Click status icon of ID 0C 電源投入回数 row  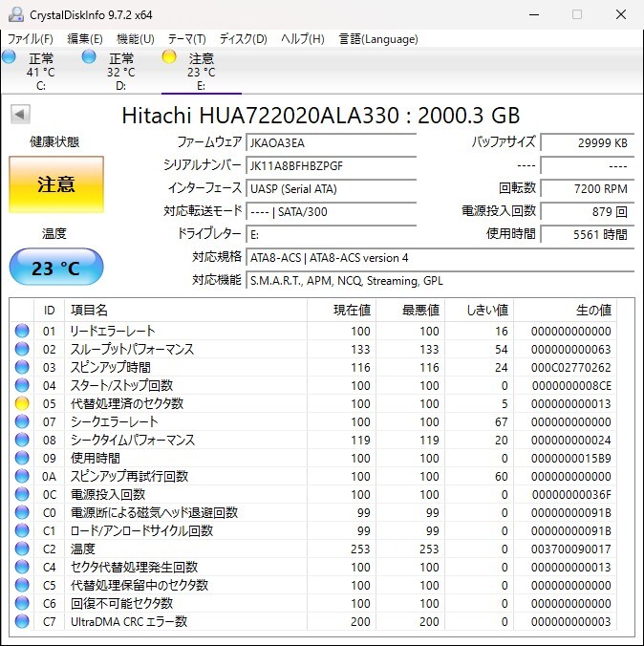[x=22, y=494]
